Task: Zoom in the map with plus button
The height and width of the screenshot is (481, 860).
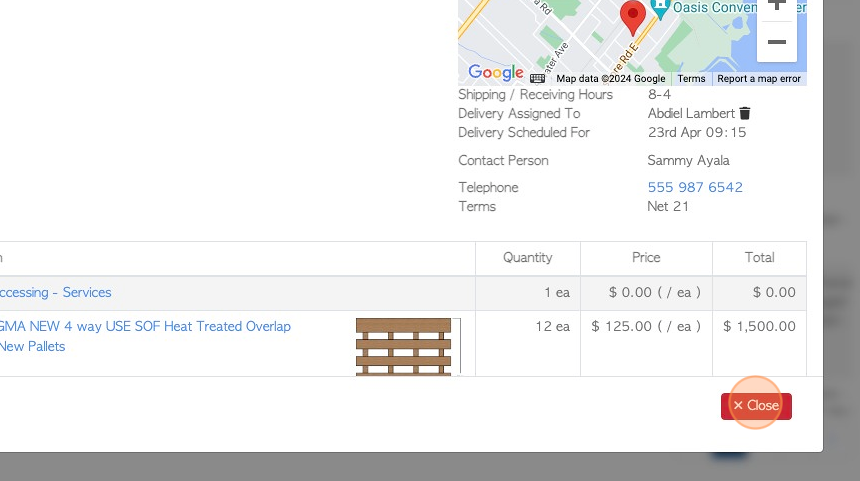Action: tap(777, 6)
